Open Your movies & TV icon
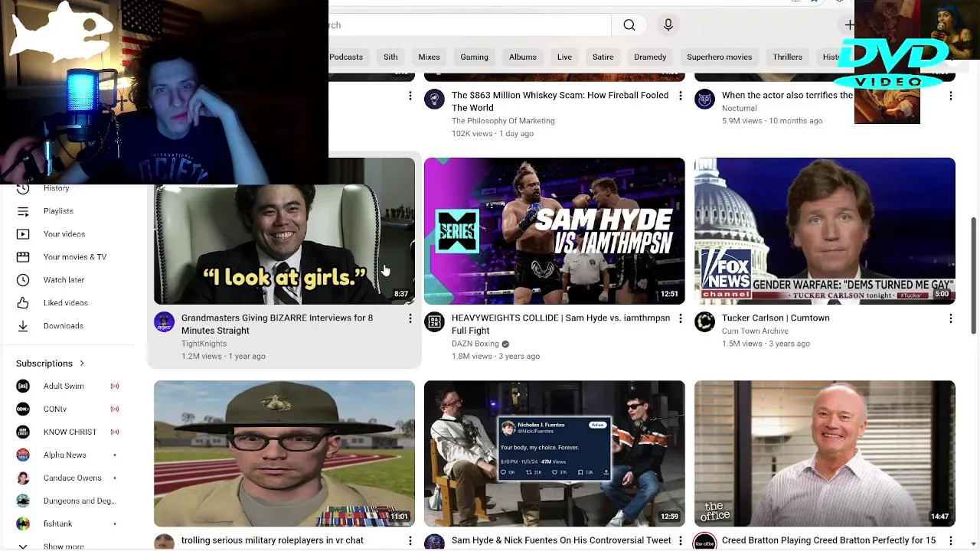Viewport: 980px width, 551px height. [23, 257]
